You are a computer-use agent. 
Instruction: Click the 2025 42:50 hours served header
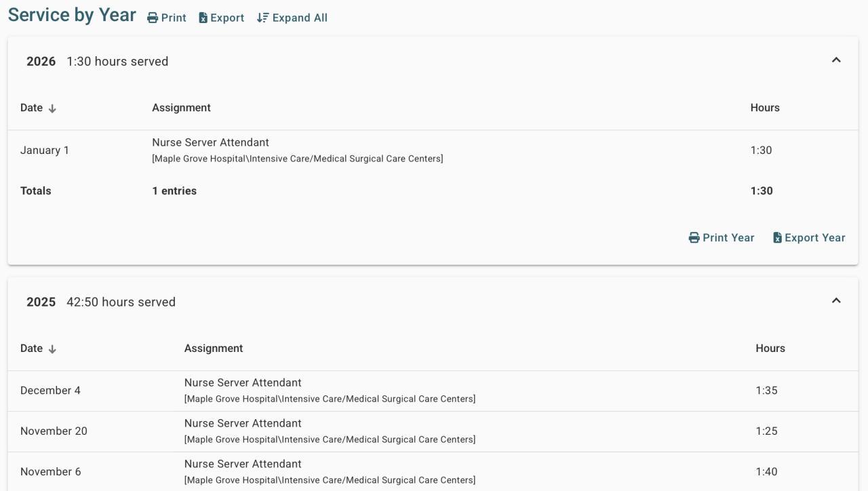[x=121, y=302]
